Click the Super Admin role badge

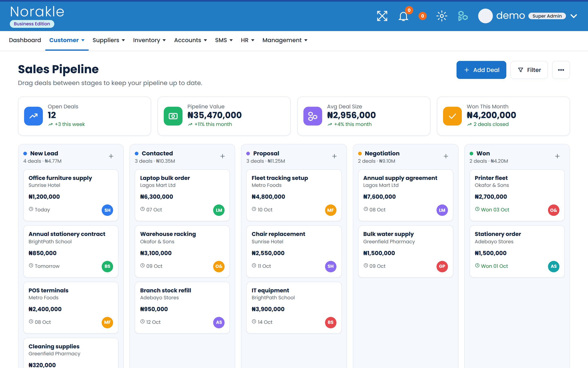547,16
